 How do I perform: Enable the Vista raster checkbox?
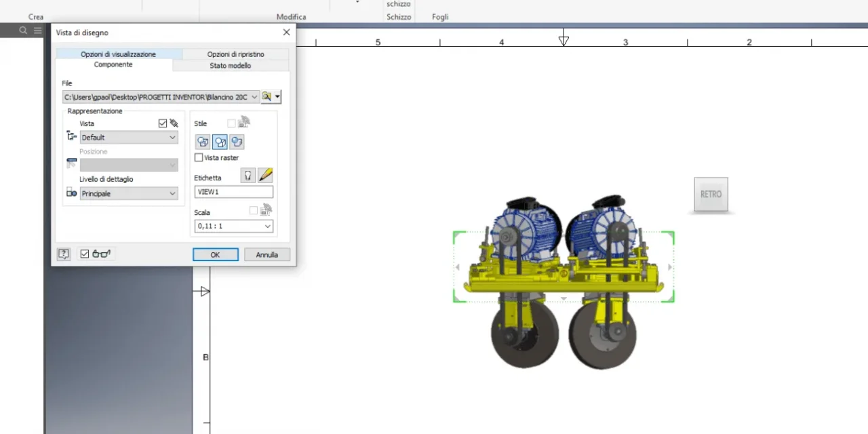(x=199, y=157)
